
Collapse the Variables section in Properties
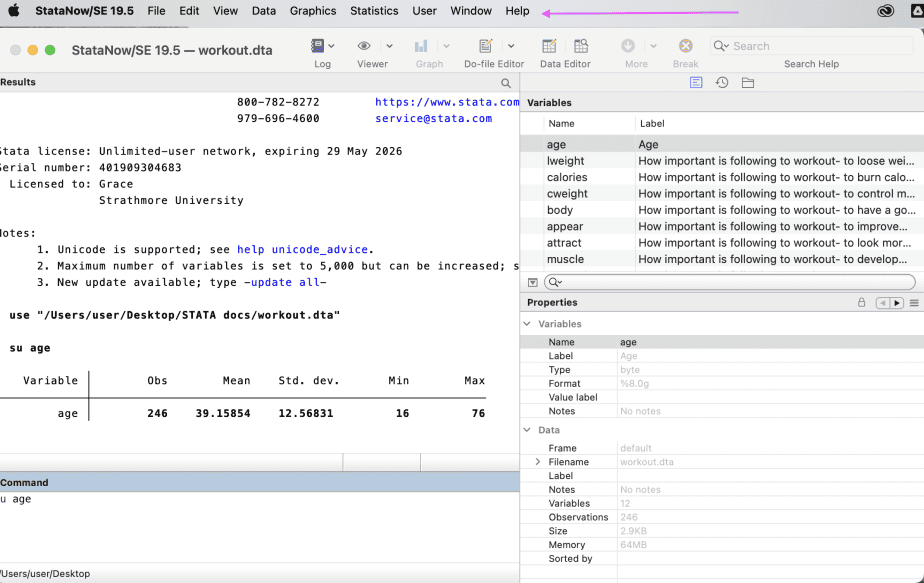[x=526, y=323]
